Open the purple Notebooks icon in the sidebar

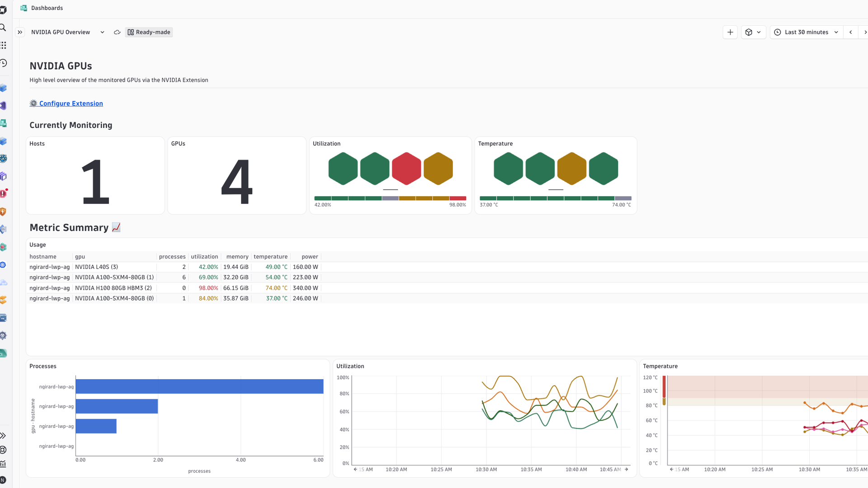click(x=3, y=105)
